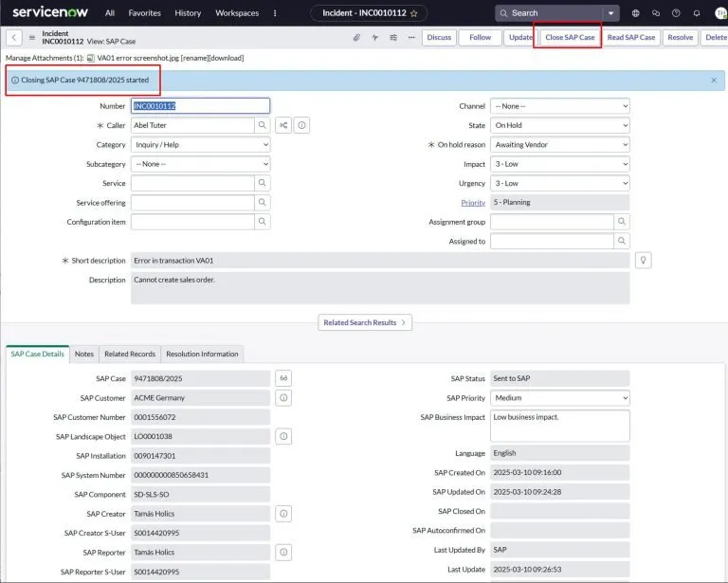Open the State dropdown

click(560, 125)
